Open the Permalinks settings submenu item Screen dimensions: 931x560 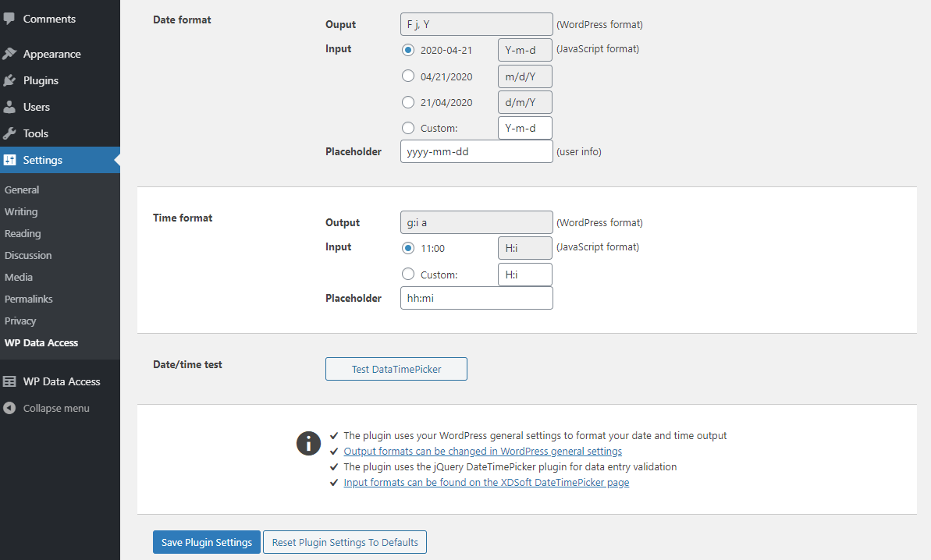29,299
